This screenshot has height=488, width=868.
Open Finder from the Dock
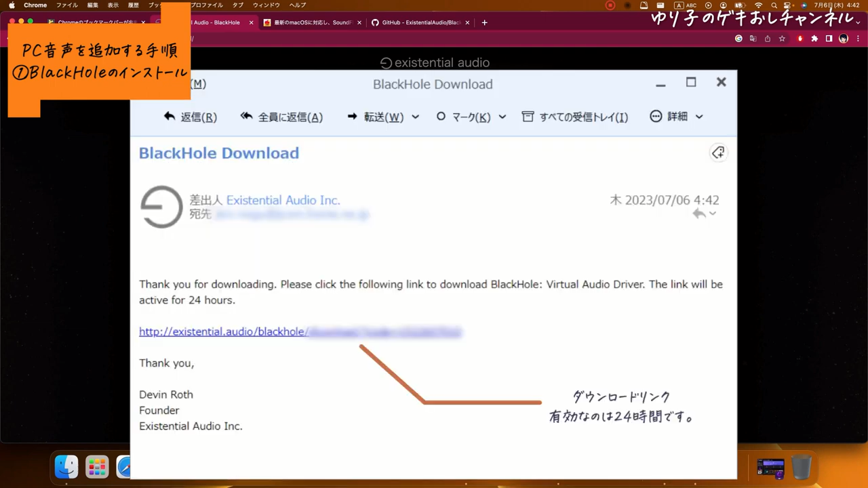coord(66,466)
